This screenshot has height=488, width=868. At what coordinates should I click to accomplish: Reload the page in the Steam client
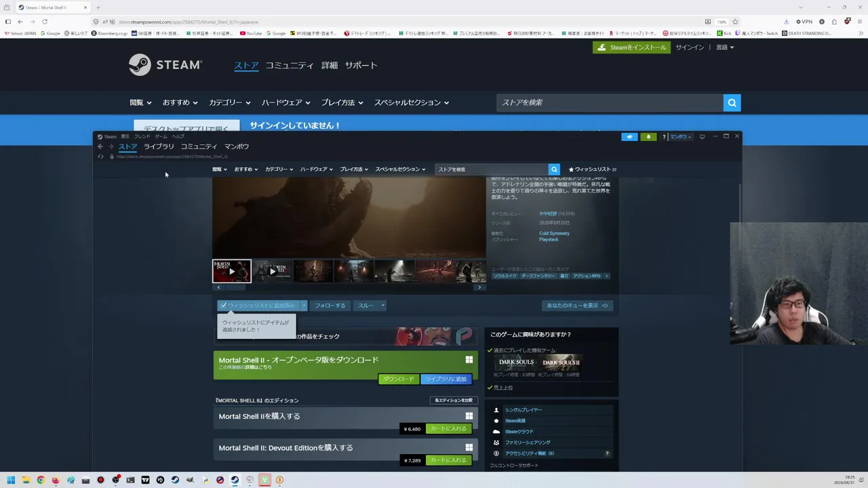click(100, 157)
